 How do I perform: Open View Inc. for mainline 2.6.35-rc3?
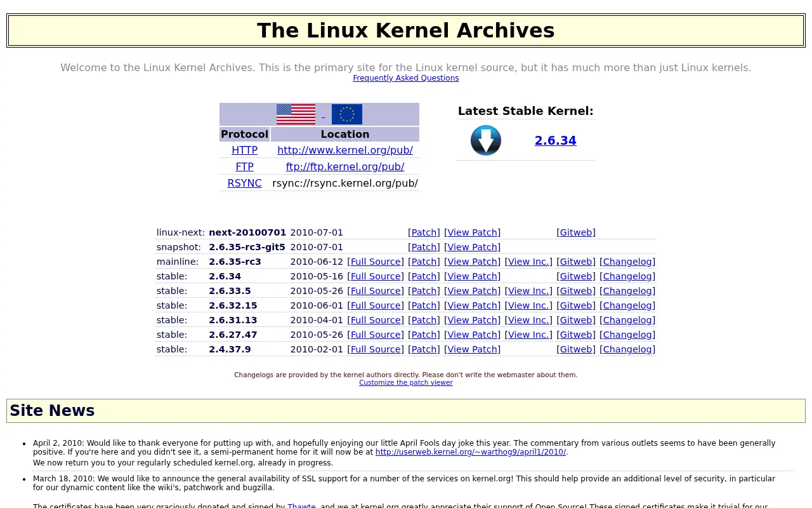pyautogui.click(x=528, y=262)
